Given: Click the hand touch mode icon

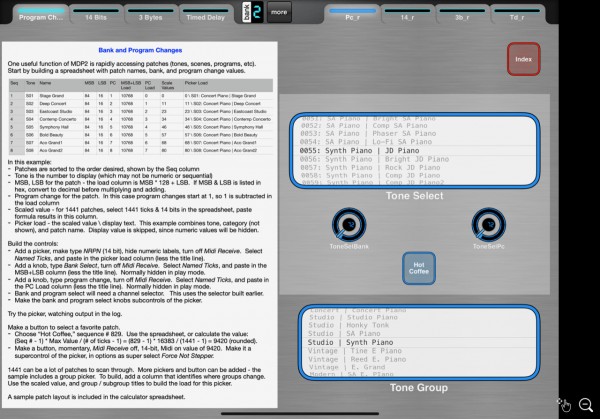Looking at the screenshot, I should [564, 404].
